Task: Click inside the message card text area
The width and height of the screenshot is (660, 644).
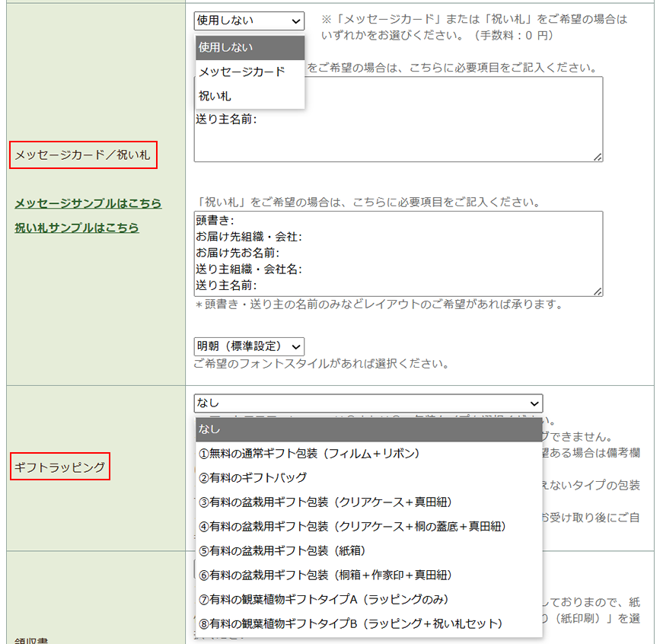Action: (457, 129)
